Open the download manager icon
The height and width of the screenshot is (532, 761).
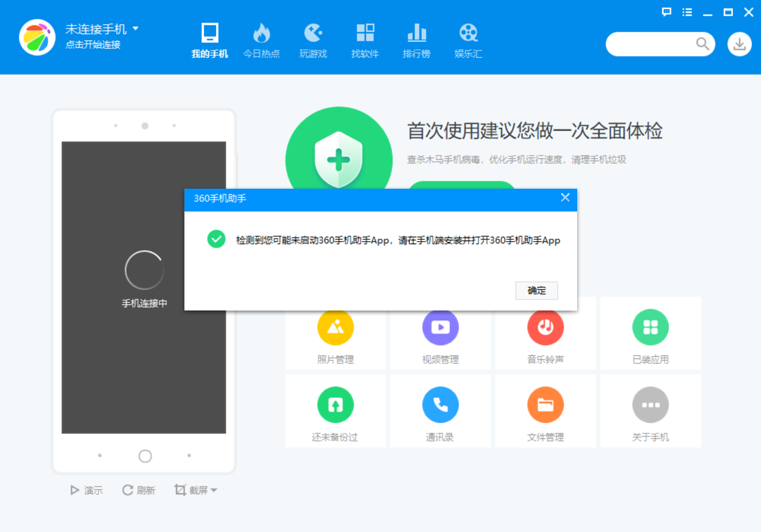(x=739, y=44)
